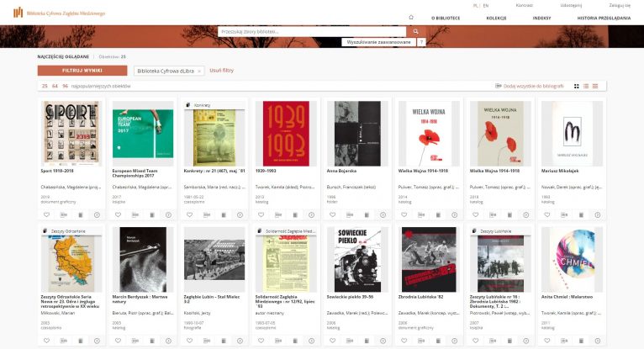Switch language to EN
Screen dimensions: 644x349
tap(486, 5)
